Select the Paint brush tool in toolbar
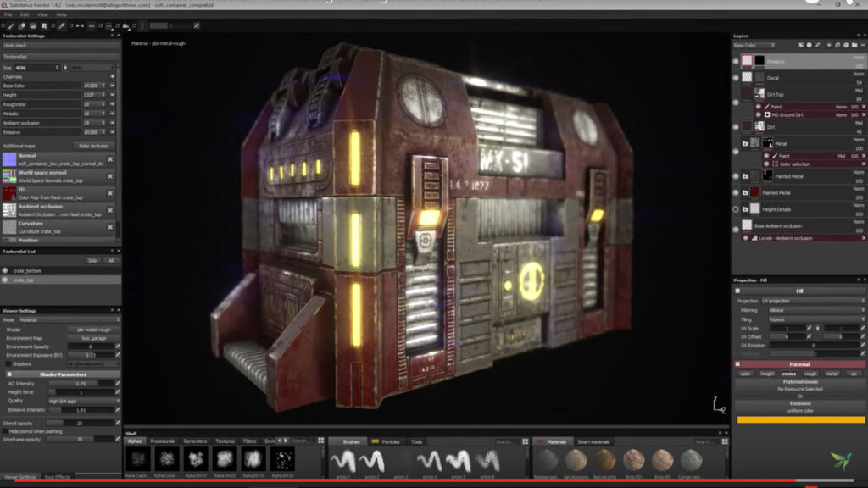The height and width of the screenshot is (488, 868). pyautogui.click(x=12, y=25)
